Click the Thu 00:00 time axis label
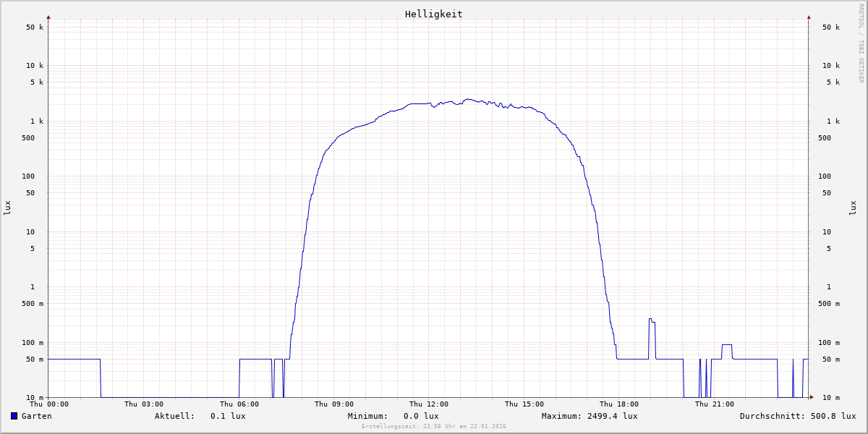The height and width of the screenshot is (434, 868). point(49,404)
